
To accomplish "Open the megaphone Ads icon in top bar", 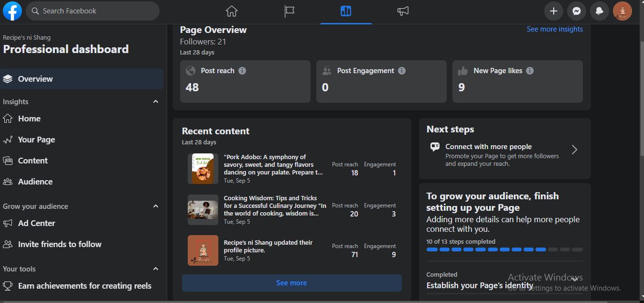I will click(403, 11).
